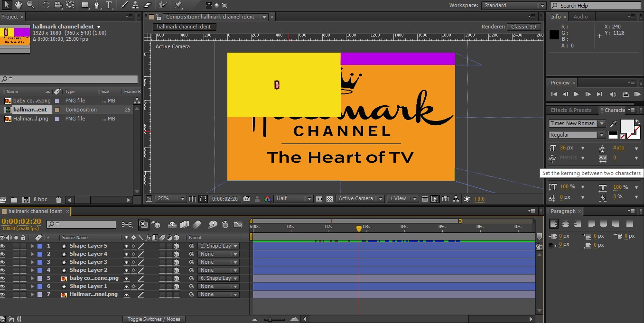
Task: Open the 25% magnification dropdown
Action: click(170, 199)
